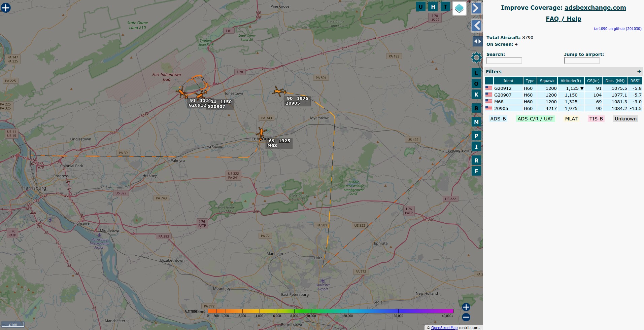Click Harrisburg International Airport marker
This screenshot has width=644, height=330.
(x=99, y=235)
